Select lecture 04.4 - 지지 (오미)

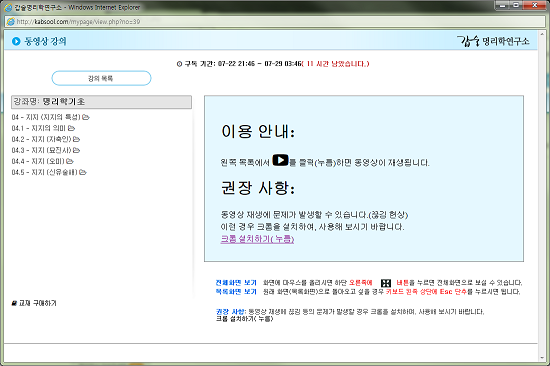[38, 161]
